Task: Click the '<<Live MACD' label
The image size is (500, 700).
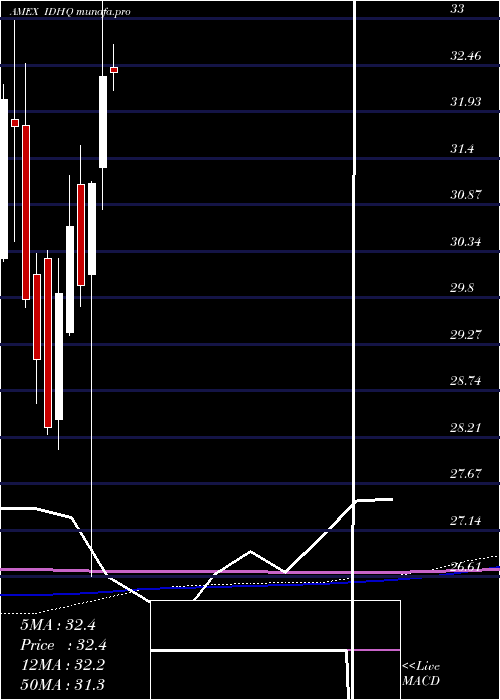Action: click(x=421, y=674)
